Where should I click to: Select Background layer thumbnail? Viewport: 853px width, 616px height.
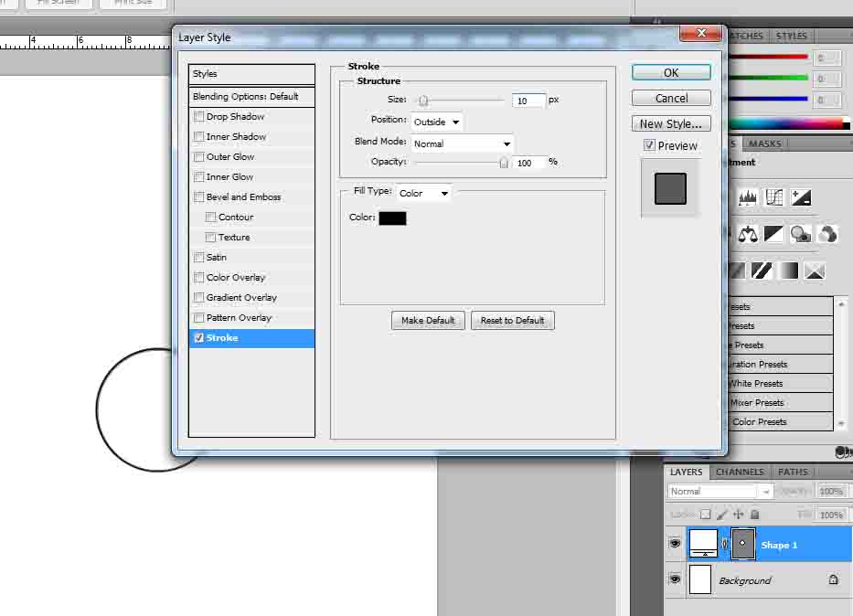[700, 579]
